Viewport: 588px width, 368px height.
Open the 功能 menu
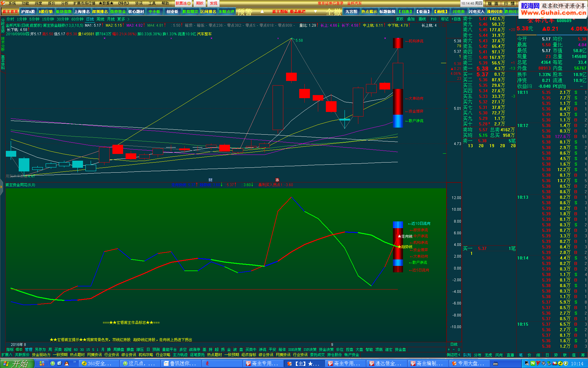tap(25, 3)
